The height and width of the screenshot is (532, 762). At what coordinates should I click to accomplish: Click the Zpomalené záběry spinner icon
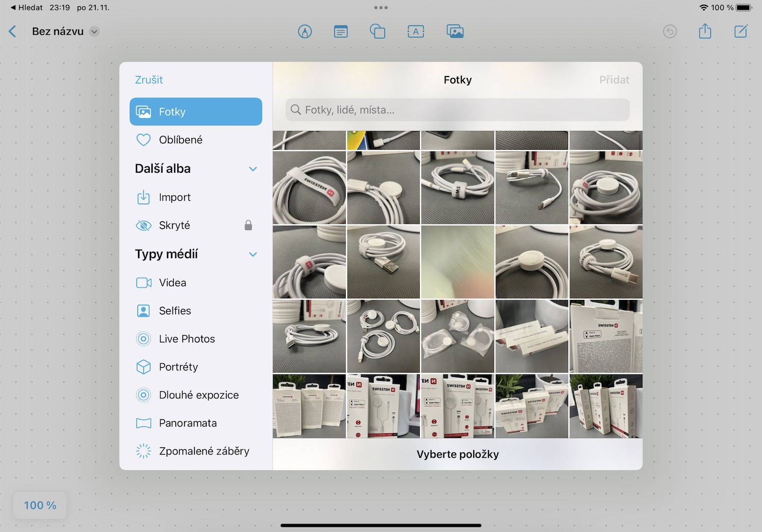click(143, 451)
